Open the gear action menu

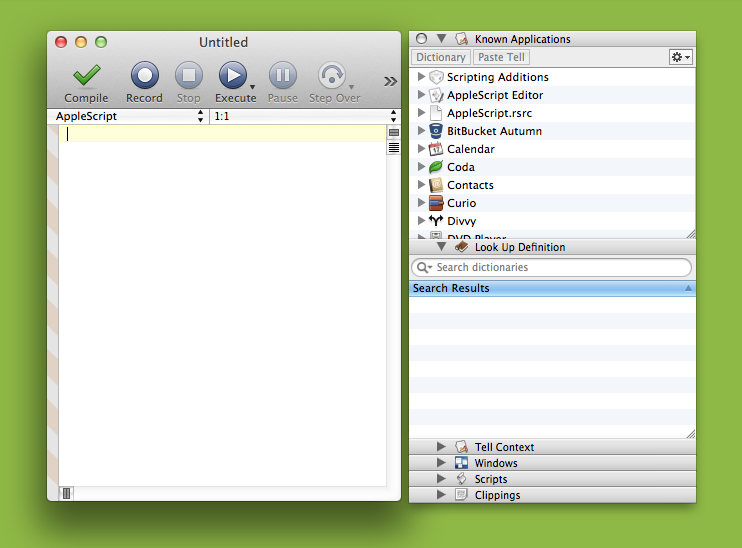pyautogui.click(x=681, y=58)
